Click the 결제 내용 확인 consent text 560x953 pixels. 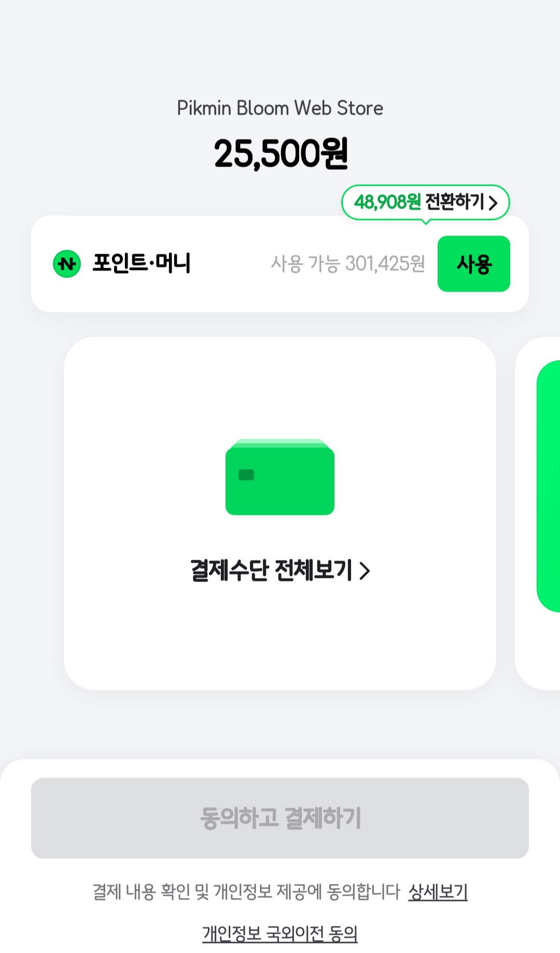[246, 892]
